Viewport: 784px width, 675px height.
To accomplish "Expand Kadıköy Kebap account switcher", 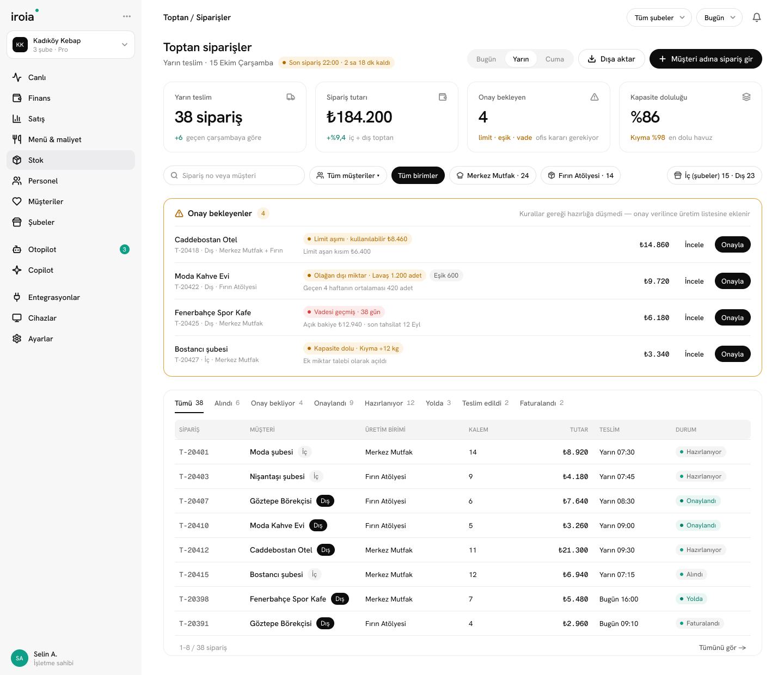I will 71,45.
